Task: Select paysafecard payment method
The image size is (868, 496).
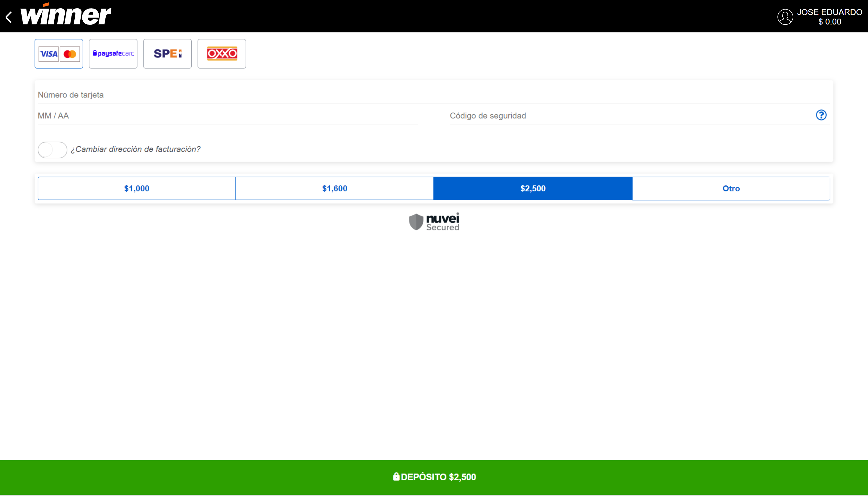Action: click(x=113, y=54)
